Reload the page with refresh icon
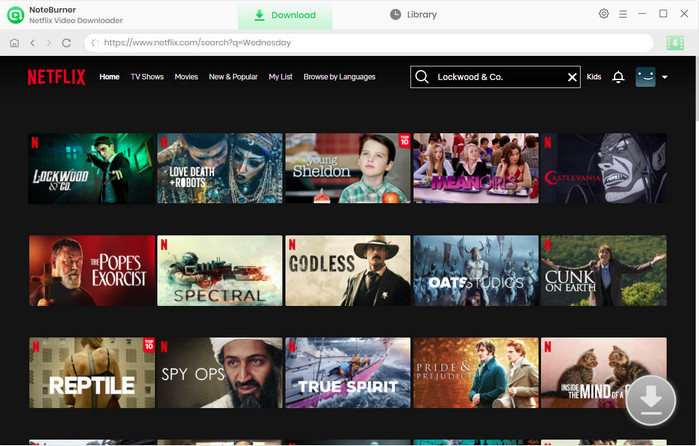Image resolution: width=699 pixels, height=446 pixels. point(66,43)
